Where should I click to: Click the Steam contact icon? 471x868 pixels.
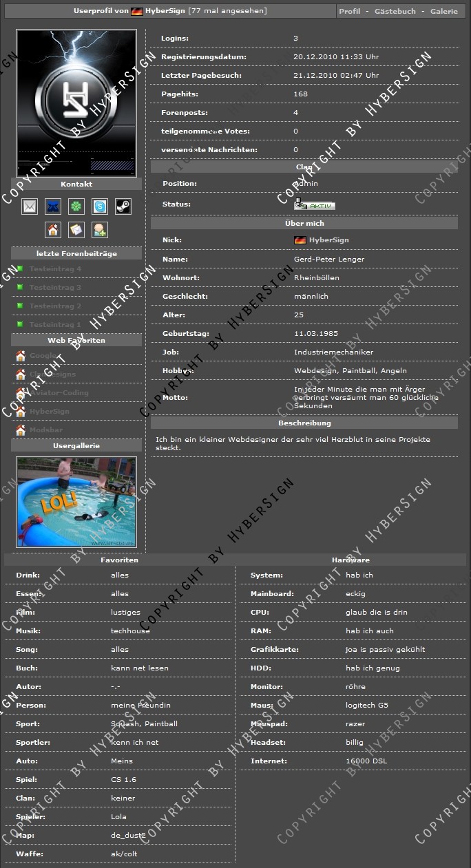click(123, 207)
